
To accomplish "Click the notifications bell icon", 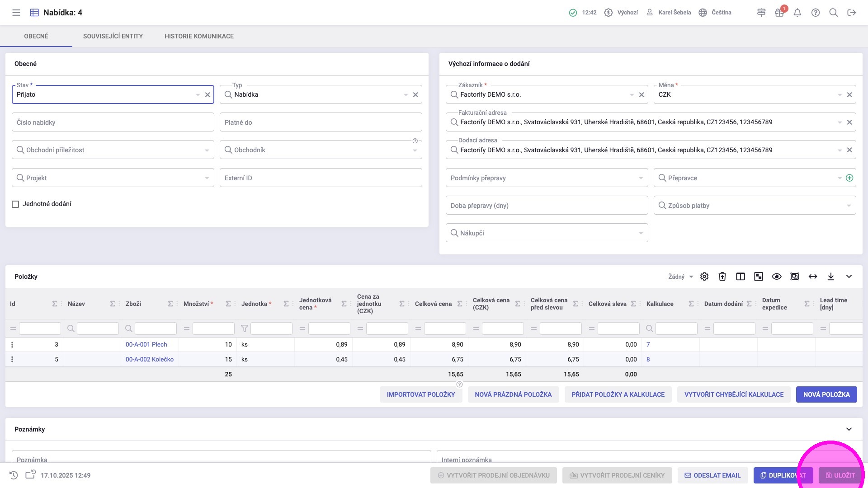I will [x=797, y=13].
